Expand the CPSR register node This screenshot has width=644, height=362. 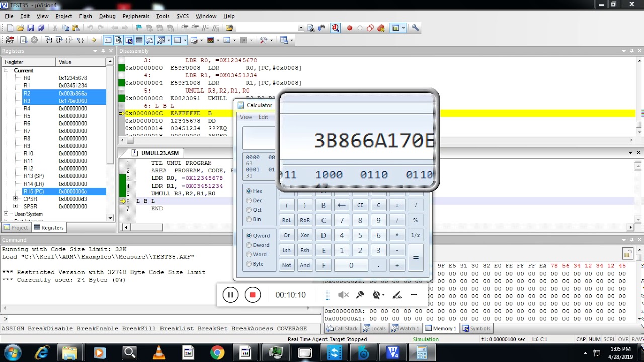pyautogui.click(x=16, y=199)
